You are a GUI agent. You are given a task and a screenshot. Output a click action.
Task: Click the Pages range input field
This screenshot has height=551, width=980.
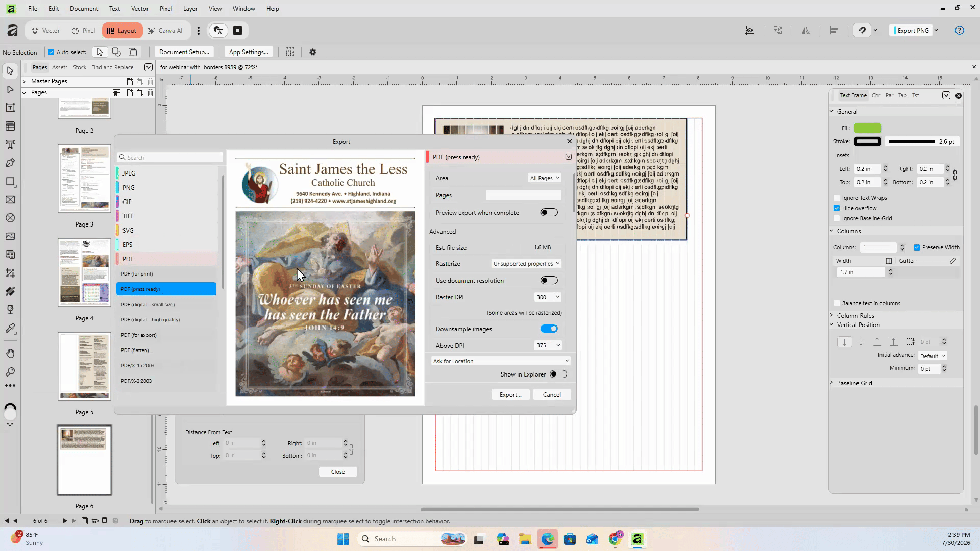pyautogui.click(x=524, y=195)
